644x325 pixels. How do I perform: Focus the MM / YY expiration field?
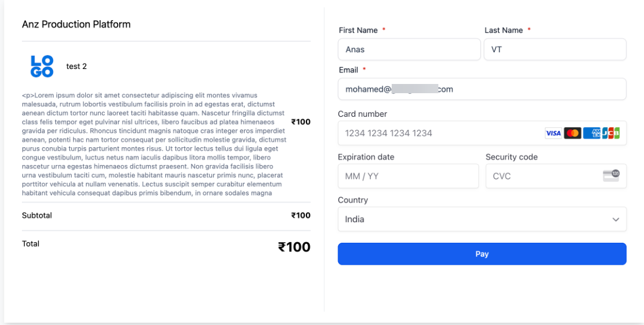click(x=408, y=176)
